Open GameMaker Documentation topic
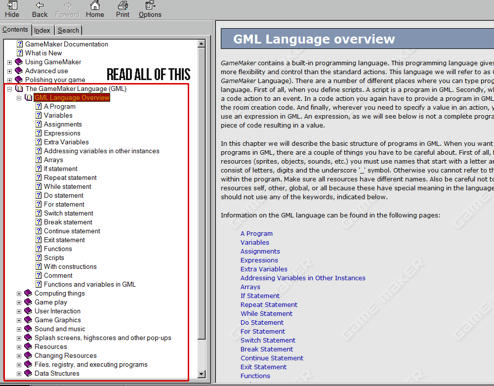The height and width of the screenshot is (386, 494). (x=66, y=44)
